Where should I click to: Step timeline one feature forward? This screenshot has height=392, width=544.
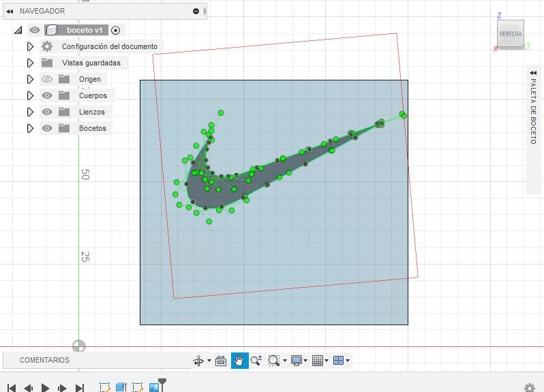point(62,387)
